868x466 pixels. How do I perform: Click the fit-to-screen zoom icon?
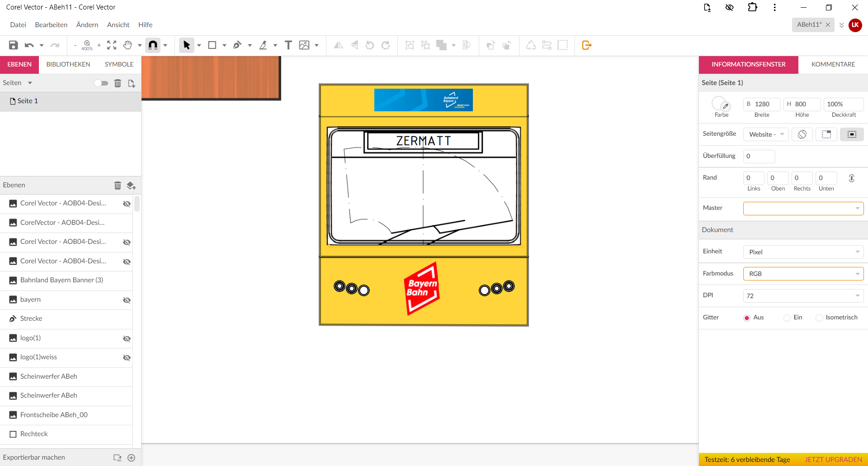coord(112,45)
